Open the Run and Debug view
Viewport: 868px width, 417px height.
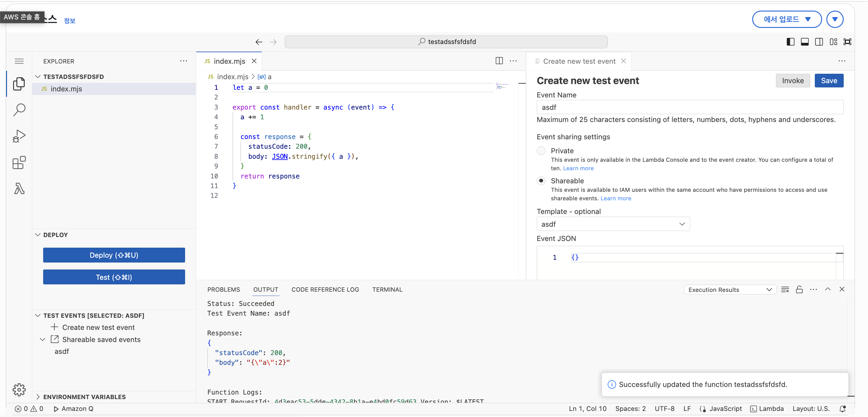coord(19,136)
